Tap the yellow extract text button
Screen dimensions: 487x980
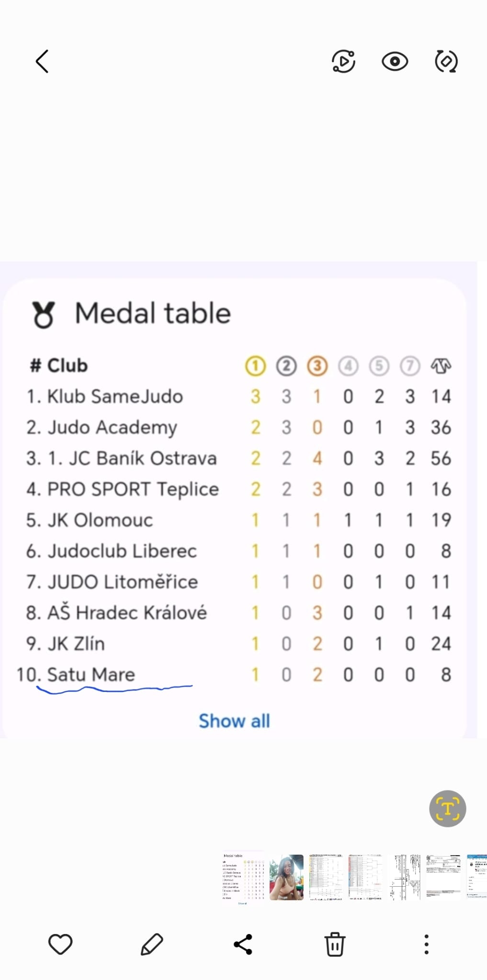click(447, 809)
